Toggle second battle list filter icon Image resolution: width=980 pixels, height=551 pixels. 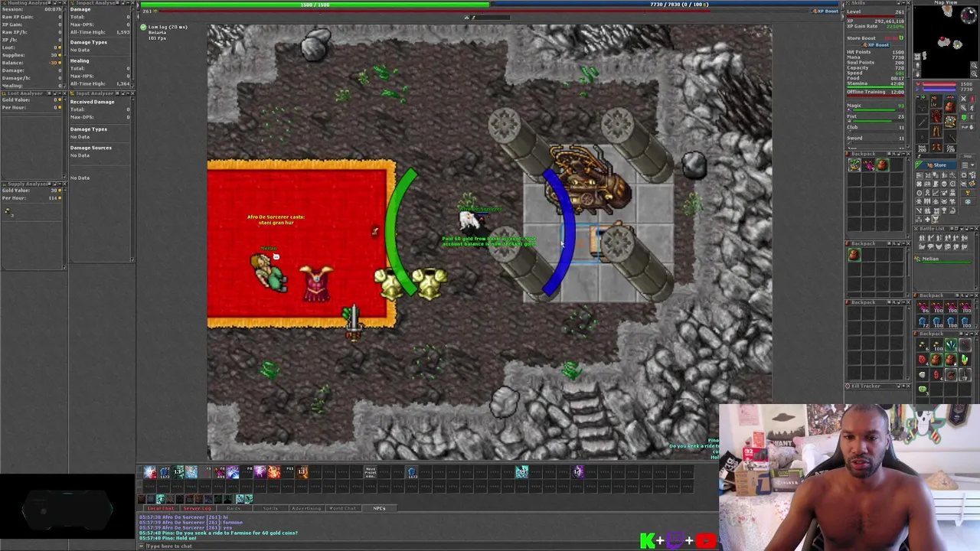[930, 238]
